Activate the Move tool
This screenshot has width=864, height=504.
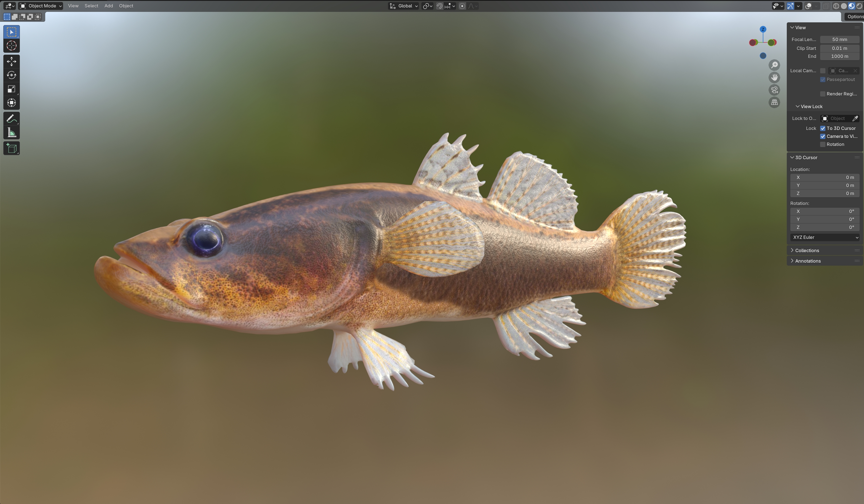coord(11,61)
